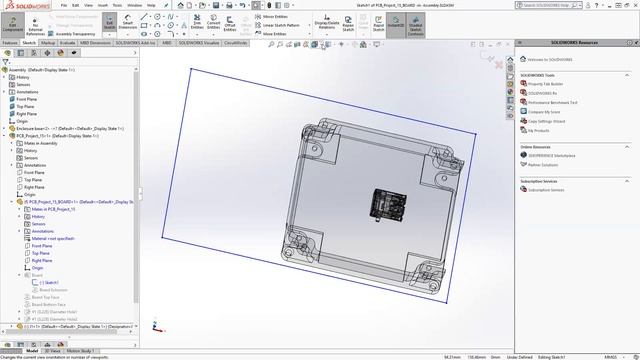Switch to the MBD Dimensions tab
Image resolution: width=640 pixels, height=360 pixels.
coord(95,43)
